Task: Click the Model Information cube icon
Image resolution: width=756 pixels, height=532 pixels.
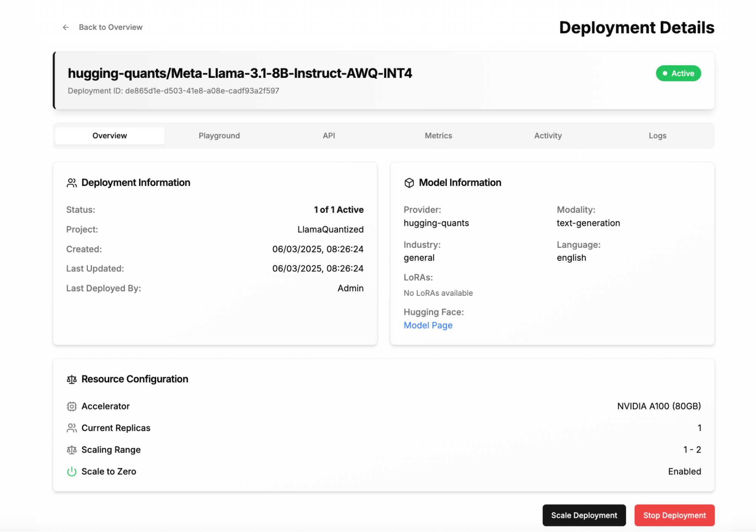Action: point(409,183)
